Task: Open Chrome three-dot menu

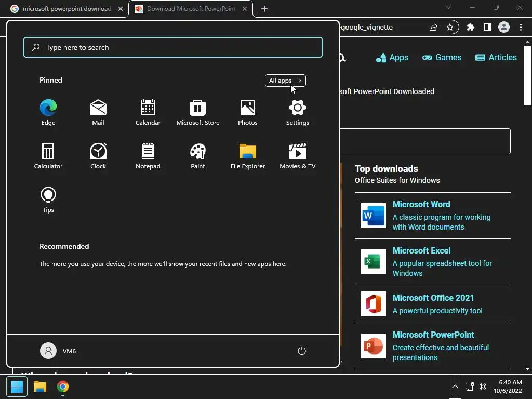Action: [521, 27]
